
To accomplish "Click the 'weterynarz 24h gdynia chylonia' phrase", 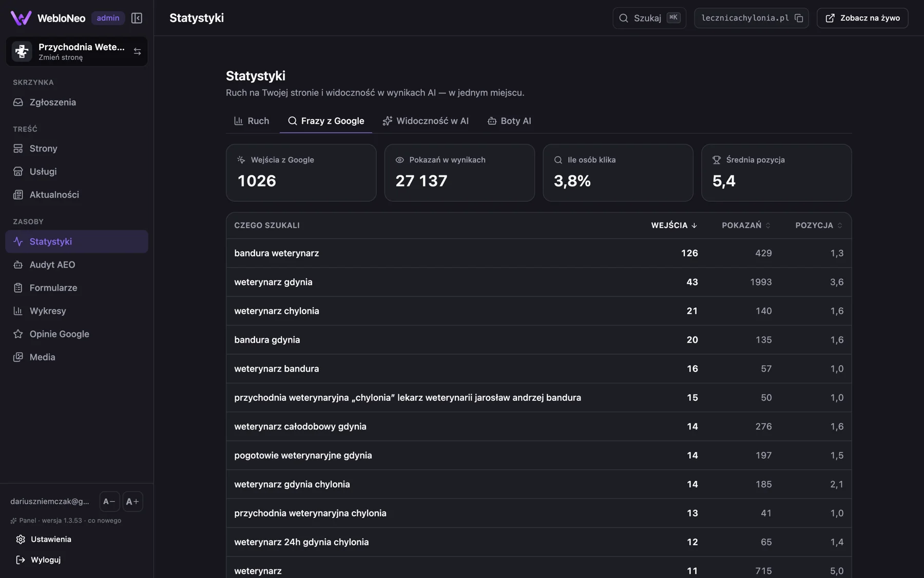I will [301, 542].
